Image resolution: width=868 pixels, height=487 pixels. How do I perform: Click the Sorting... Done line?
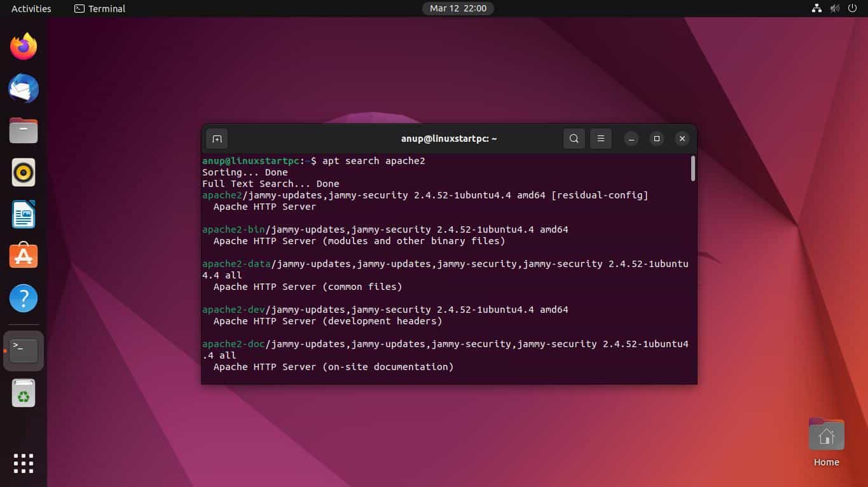pos(245,173)
